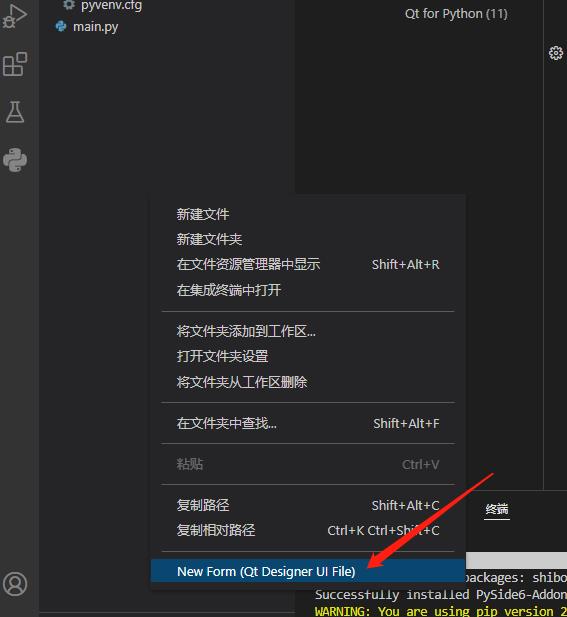The height and width of the screenshot is (617, 567).
Task: Open the pyvenv.cfg file
Action: pos(111,5)
